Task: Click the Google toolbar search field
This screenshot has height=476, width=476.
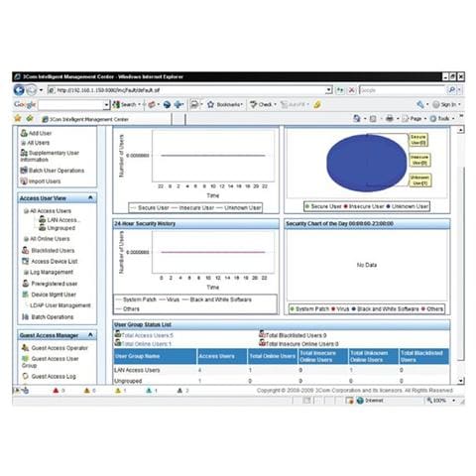Action: tap(71, 105)
